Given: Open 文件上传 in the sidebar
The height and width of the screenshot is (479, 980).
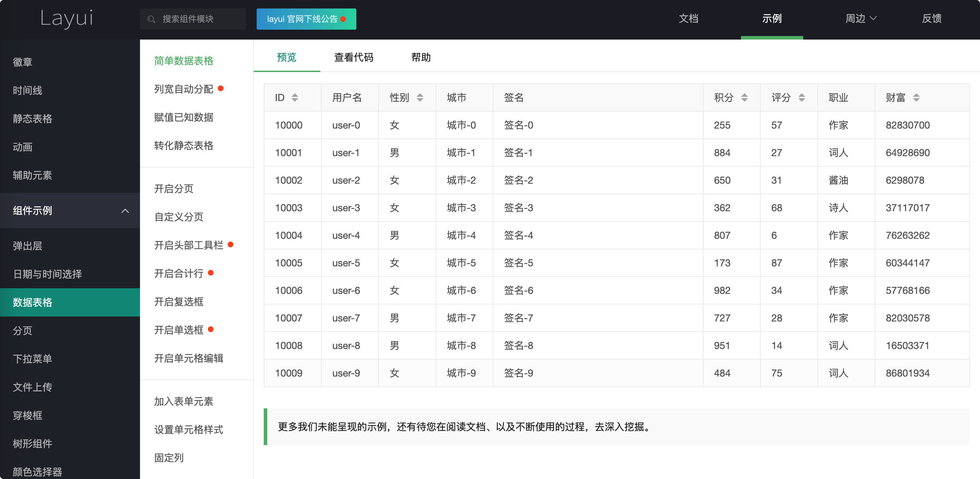Looking at the screenshot, I should click(70, 387).
